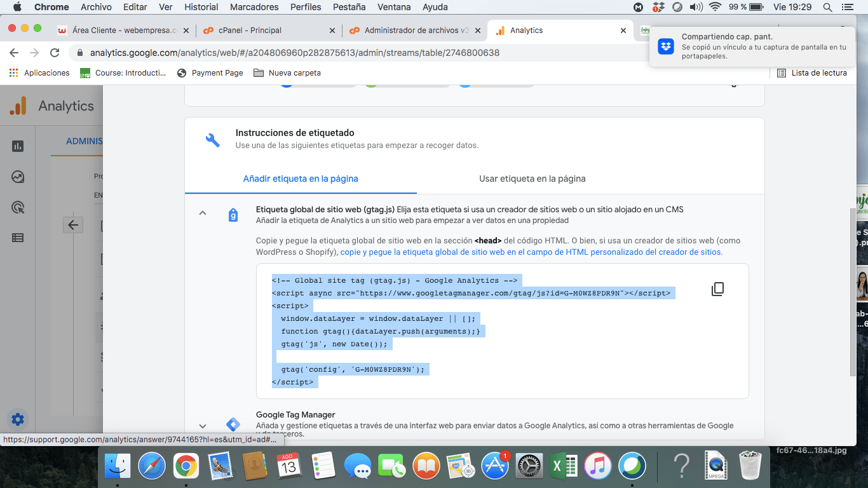The image size is (868, 488).
Task: Open the HTML personalizado del creador link
Action: point(532,252)
